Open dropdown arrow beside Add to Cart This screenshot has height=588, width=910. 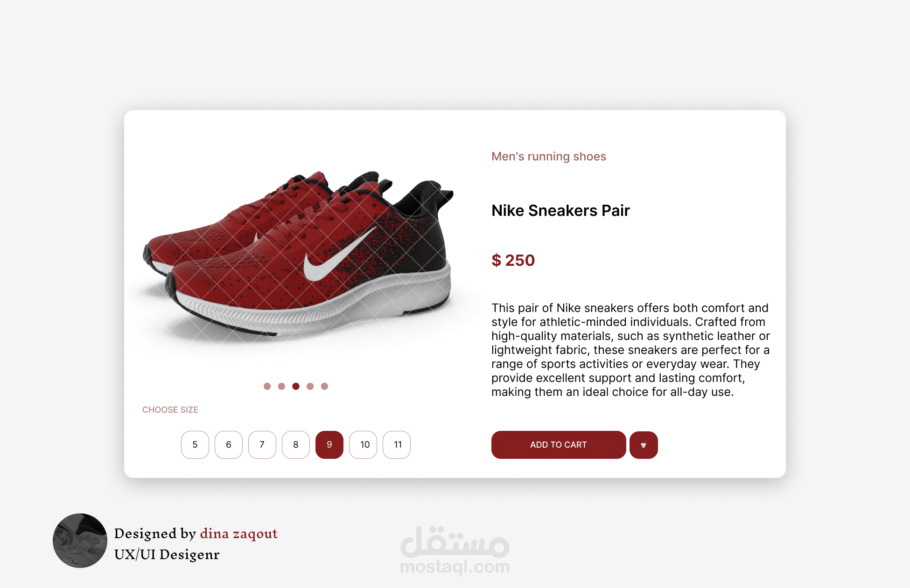644,445
